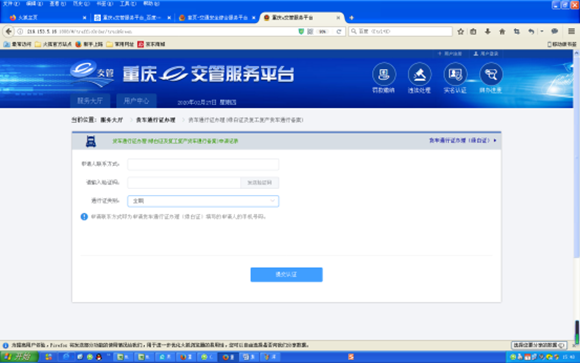Click the 90% zoom indicator in address bar
The image size is (580, 363).
[323, 31]
